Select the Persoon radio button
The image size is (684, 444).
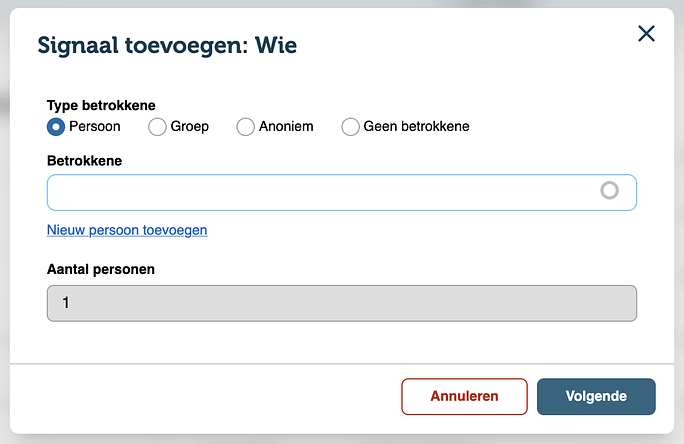coord(56,127)
